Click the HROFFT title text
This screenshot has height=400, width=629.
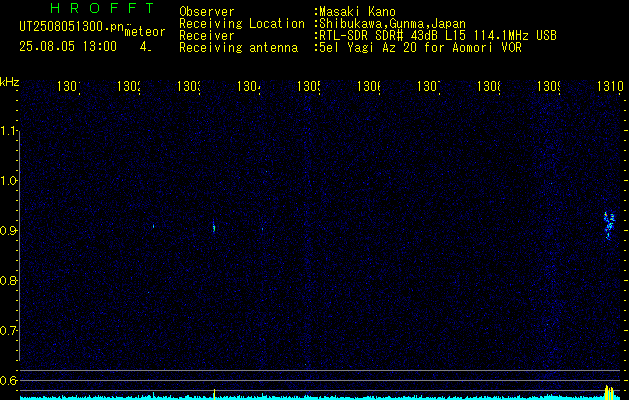[x=103, y=8]
